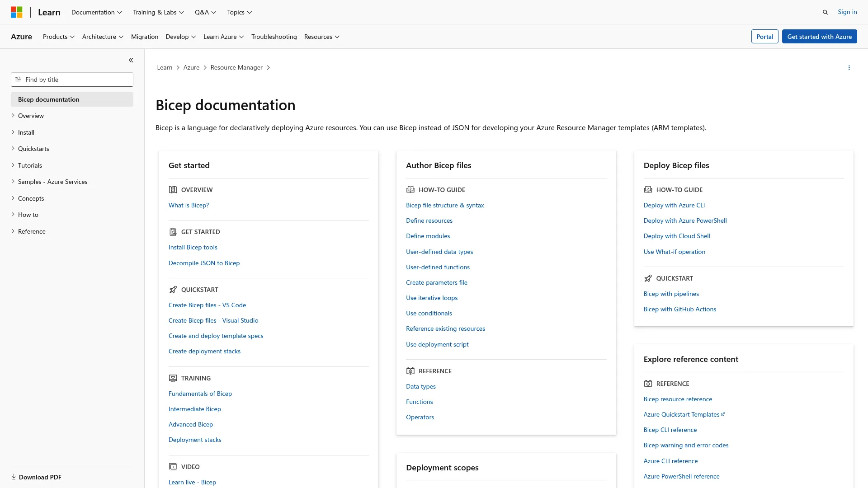Click the OVERVIEW section icon
The width and height of the screenshot is (868, 488).
[173, 190]
